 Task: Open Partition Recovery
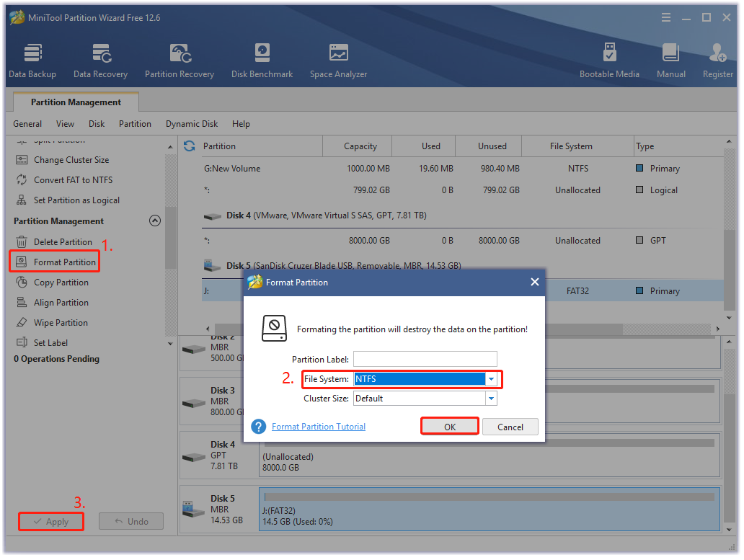(x=180, y=61)
